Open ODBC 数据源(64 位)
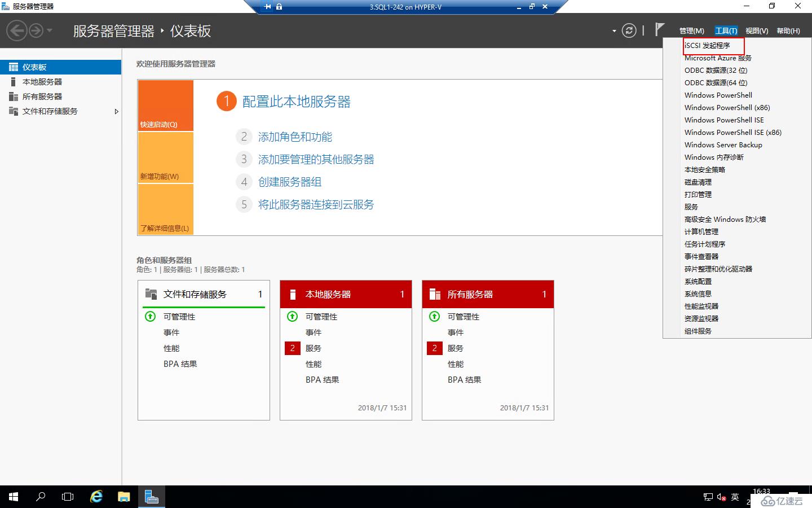 coord(716,82)
